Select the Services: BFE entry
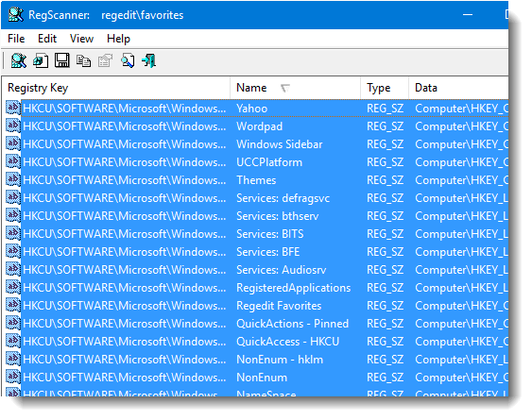This screenshot has width=532, height=420. [x=268, y=252]
